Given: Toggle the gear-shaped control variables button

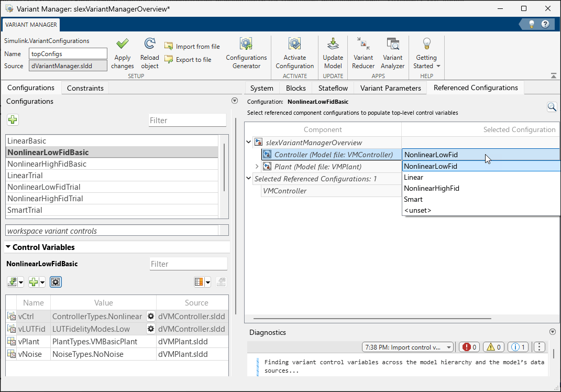Looking at the screenshot, I should [x=56, y=282].
